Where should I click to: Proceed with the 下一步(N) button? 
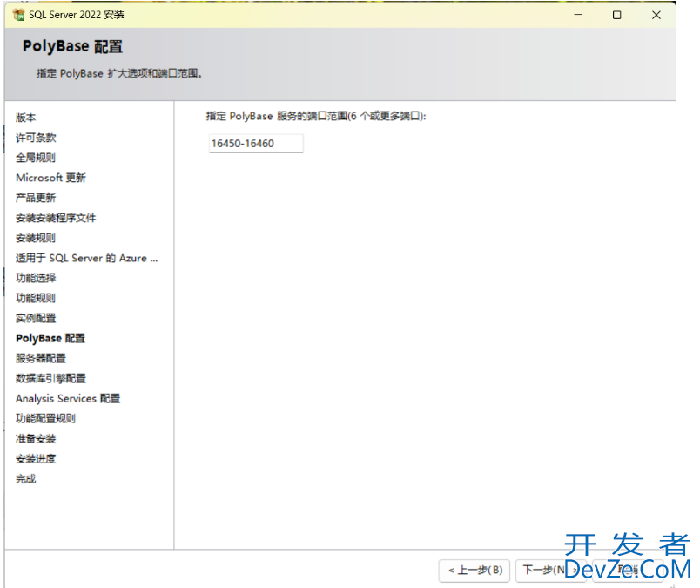pos(550,570)
